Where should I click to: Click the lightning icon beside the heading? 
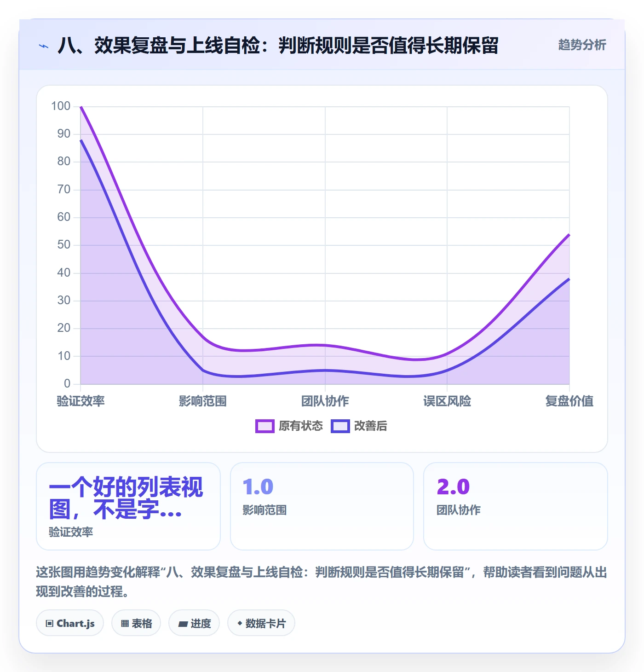tap(44, 46)
